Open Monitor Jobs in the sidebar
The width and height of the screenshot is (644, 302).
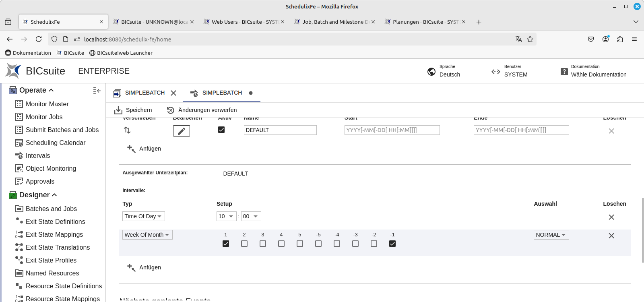coord(44,117)
